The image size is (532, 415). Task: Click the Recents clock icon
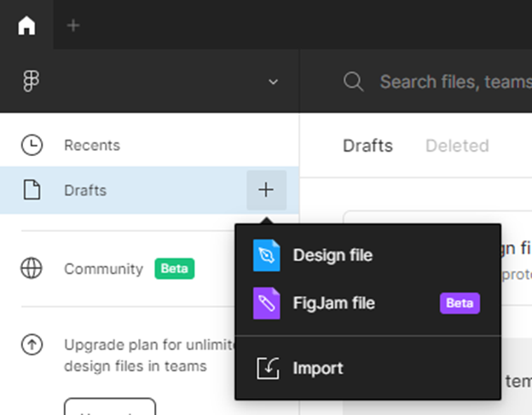[32, 145]
